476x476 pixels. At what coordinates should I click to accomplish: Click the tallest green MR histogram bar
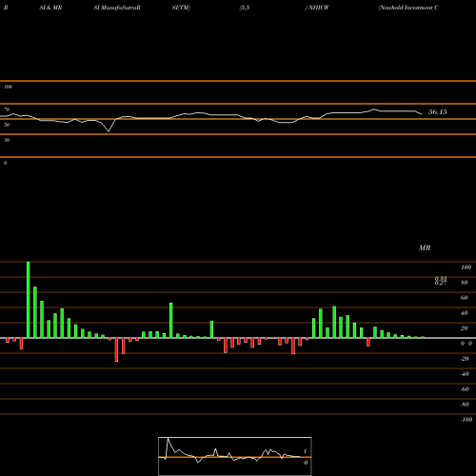pyautogui.click(x=29, y=300)
